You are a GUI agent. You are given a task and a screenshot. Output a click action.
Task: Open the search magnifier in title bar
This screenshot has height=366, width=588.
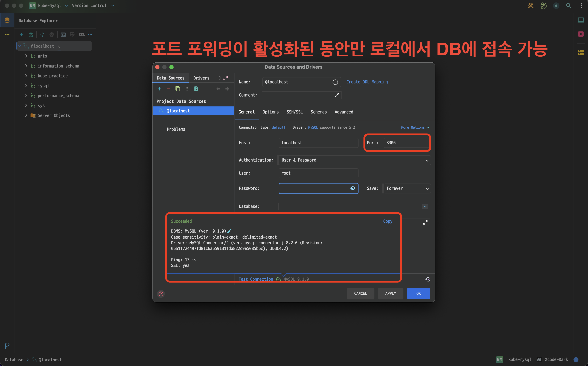coord(569,5)
